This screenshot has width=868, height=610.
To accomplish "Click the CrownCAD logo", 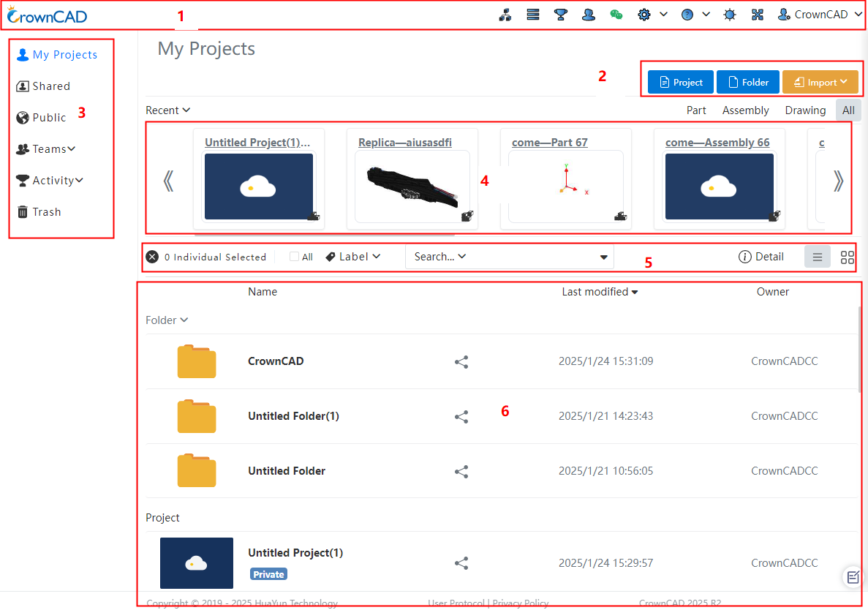I will point(47,15).
